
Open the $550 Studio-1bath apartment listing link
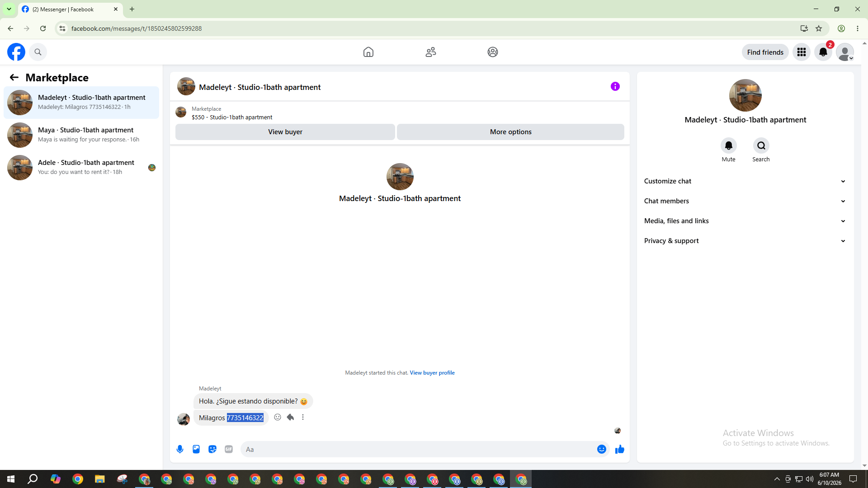coord(232,117)
